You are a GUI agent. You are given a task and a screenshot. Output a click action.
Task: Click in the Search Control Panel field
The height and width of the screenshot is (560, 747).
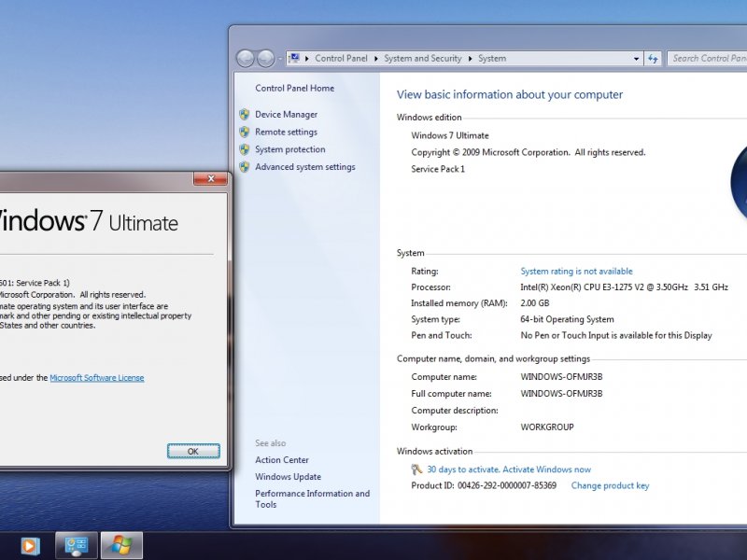click(x=707, y=59)
